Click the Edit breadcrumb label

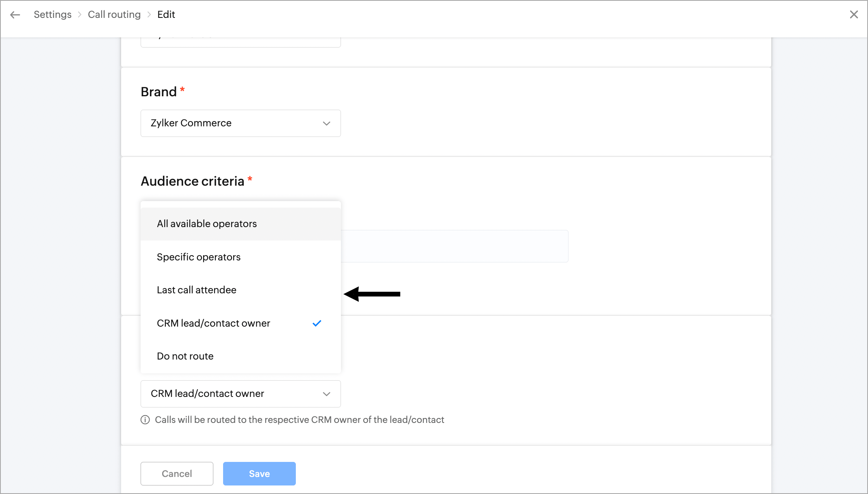(166, 15)
